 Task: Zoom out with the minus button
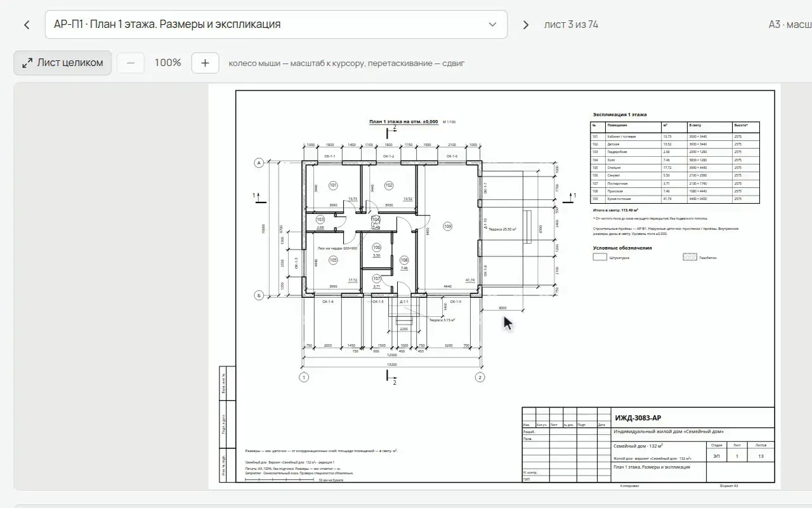pos(131,63)
